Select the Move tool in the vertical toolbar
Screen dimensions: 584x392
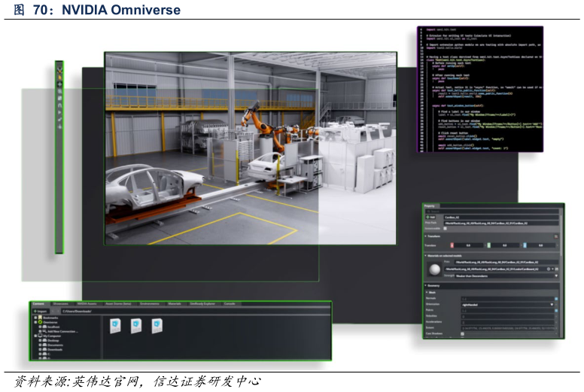[x=59, y=84]
